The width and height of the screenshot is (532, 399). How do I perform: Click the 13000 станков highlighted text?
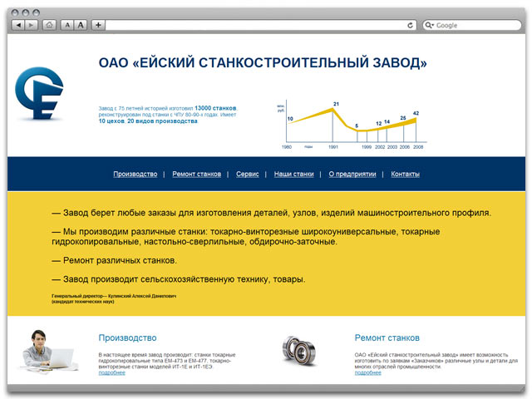(215, 108)
